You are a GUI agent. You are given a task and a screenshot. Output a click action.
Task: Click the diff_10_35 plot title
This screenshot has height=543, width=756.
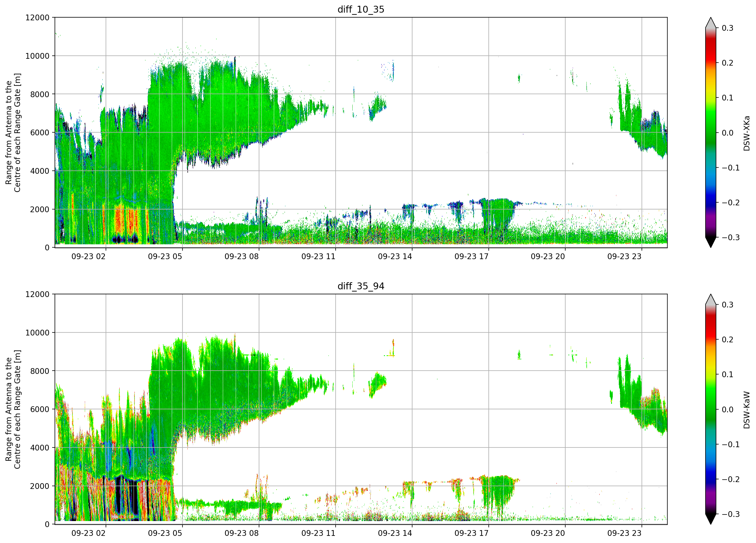pos(361,9)
